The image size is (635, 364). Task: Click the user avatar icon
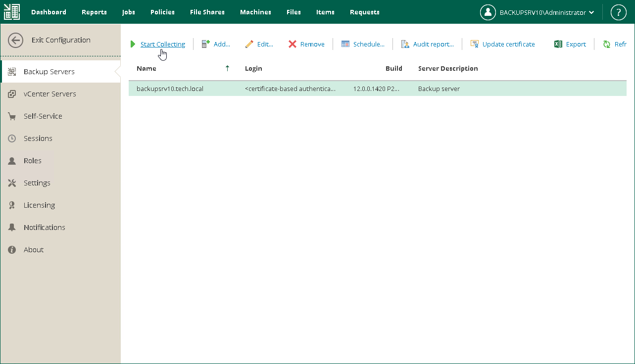coord(488,12)
